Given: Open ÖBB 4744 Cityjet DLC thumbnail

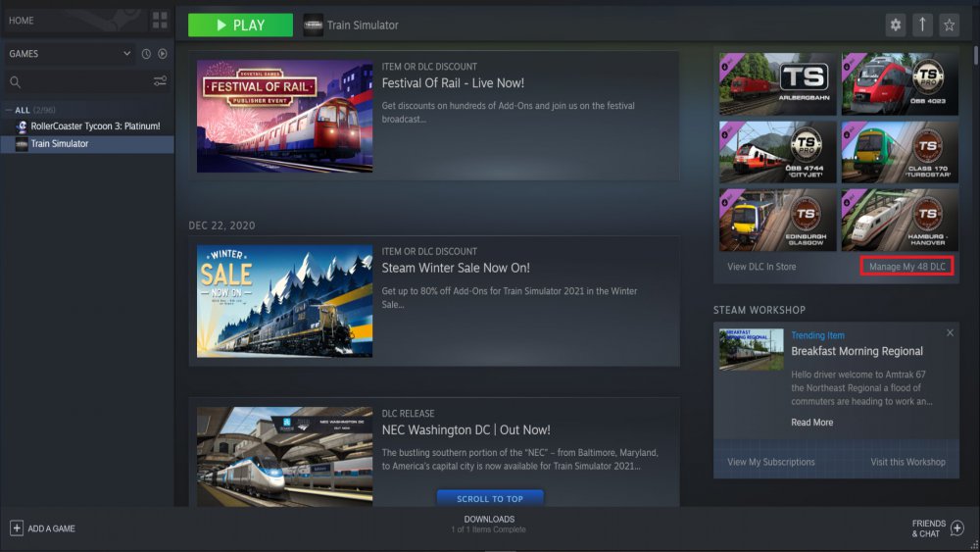Looking at the screenshot, I should pos(777,152).
